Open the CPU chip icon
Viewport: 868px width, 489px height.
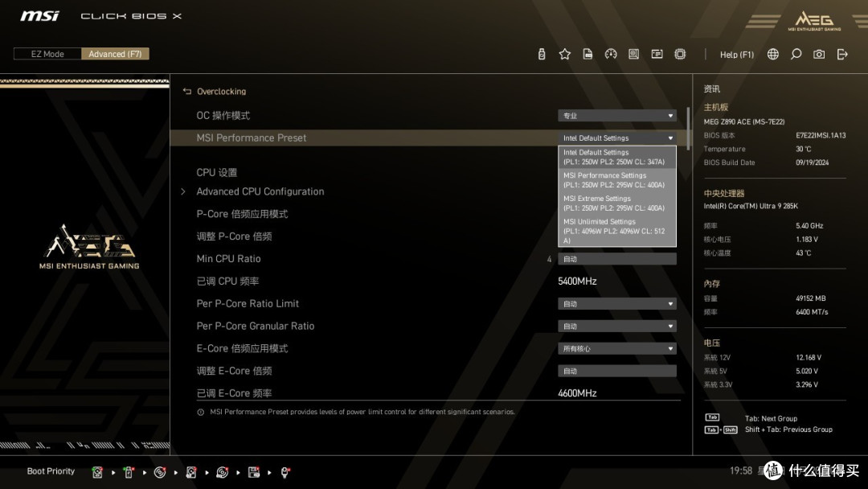681,54
